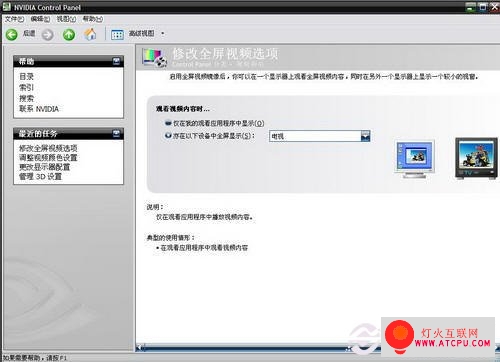Click the advanced view grid icon
500x362 pixels.
click(117, 34)
